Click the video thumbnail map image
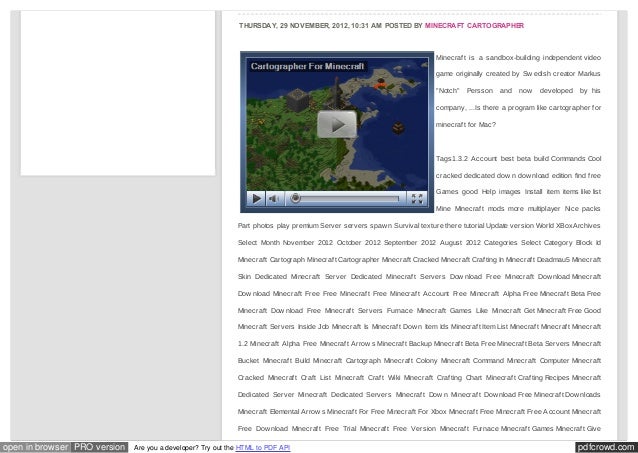Image resolution: width=638 pixels, height=453 pixels. [337, 124]
